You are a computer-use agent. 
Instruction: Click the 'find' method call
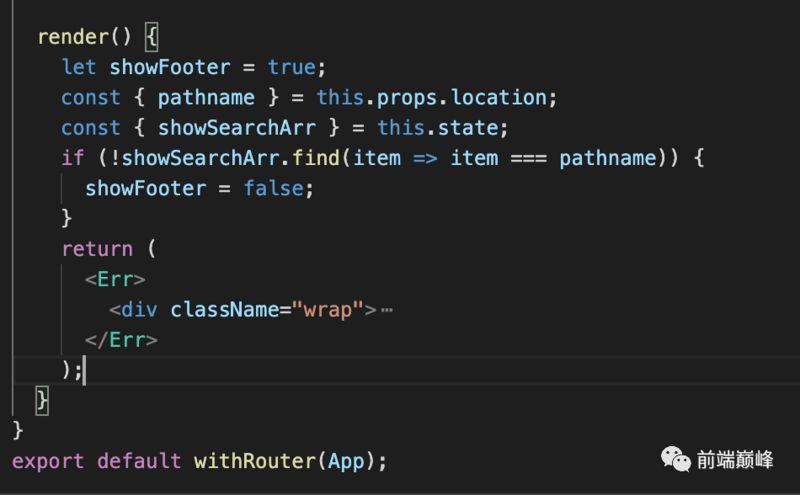click(x=316, y=158)
